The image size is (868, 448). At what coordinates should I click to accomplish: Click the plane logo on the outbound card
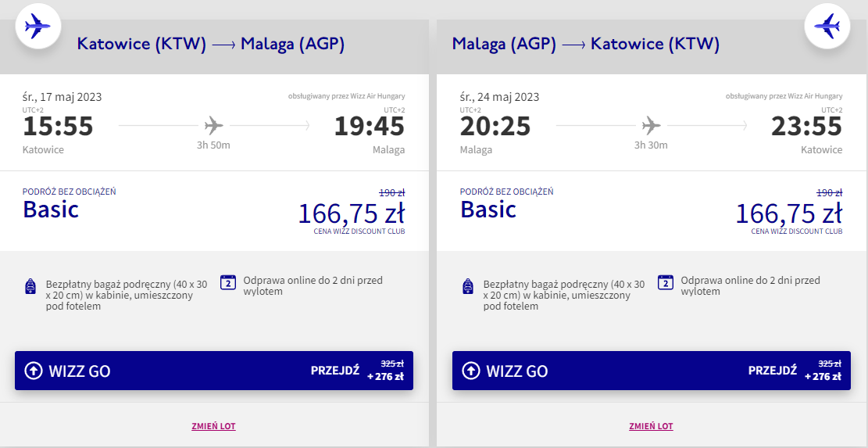click(x=38, y=28)
